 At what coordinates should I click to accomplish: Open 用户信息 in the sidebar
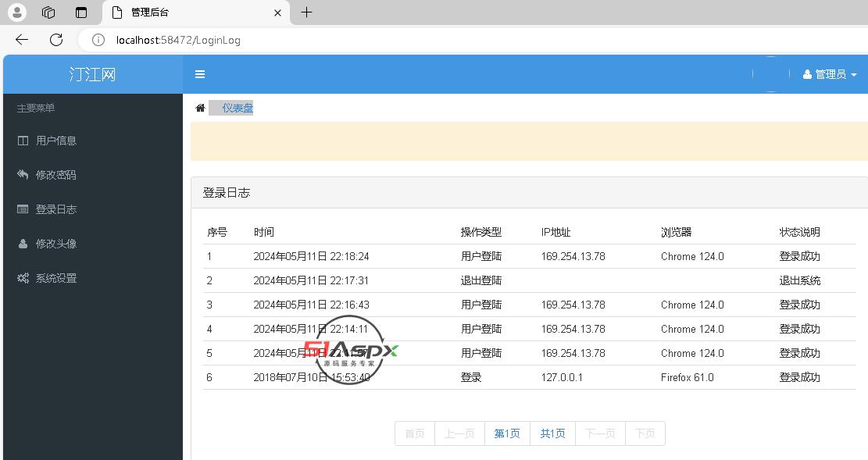click(56, 141)
